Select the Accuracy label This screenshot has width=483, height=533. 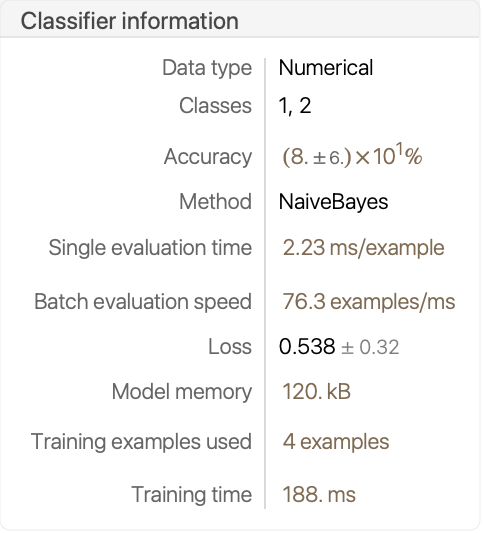[x=208, y=157]
